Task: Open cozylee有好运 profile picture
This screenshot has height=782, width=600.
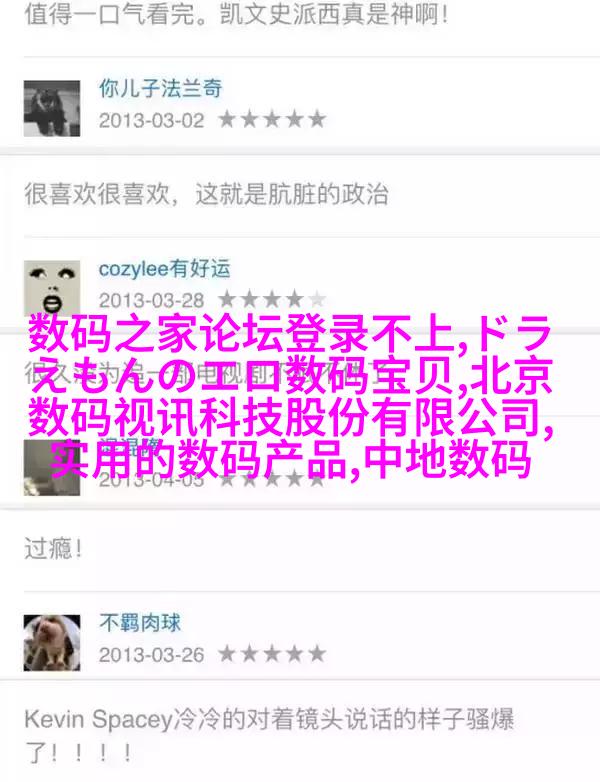Action: tap(52, 288)
